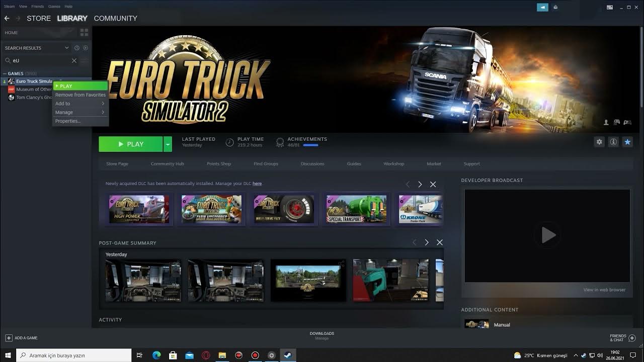Click HOME in library sidebar
The width and height of the screenshot is (644, 362).
click(11, 33)
